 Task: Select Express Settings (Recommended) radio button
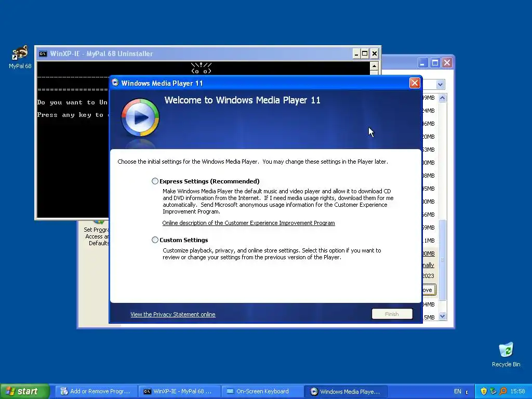(155, 181)
